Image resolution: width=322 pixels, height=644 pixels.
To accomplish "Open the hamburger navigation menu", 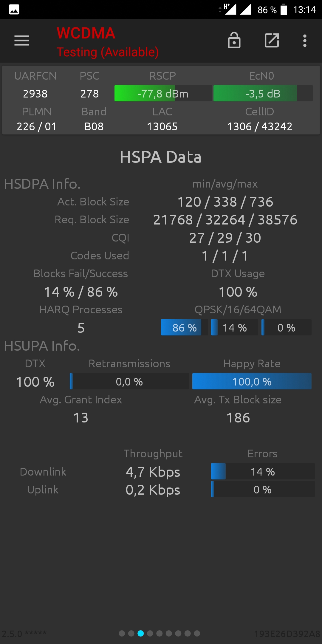I will (x=22, y=41).
